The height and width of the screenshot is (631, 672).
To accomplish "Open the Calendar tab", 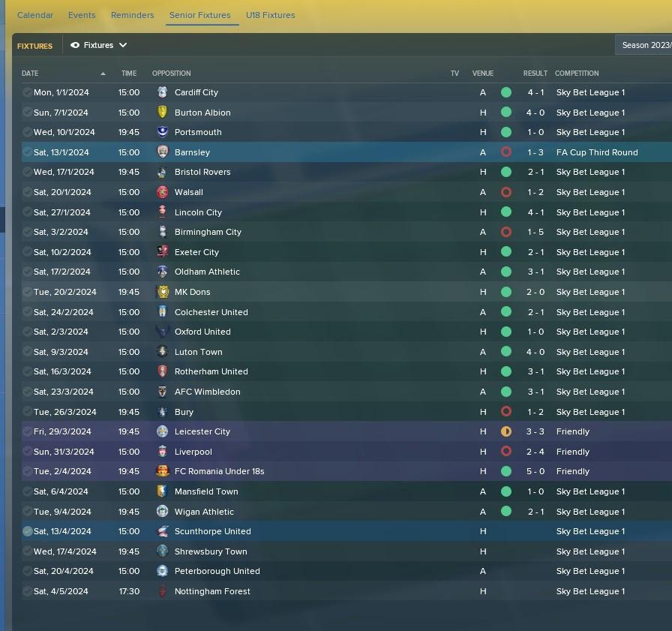I will coord(35,15).
